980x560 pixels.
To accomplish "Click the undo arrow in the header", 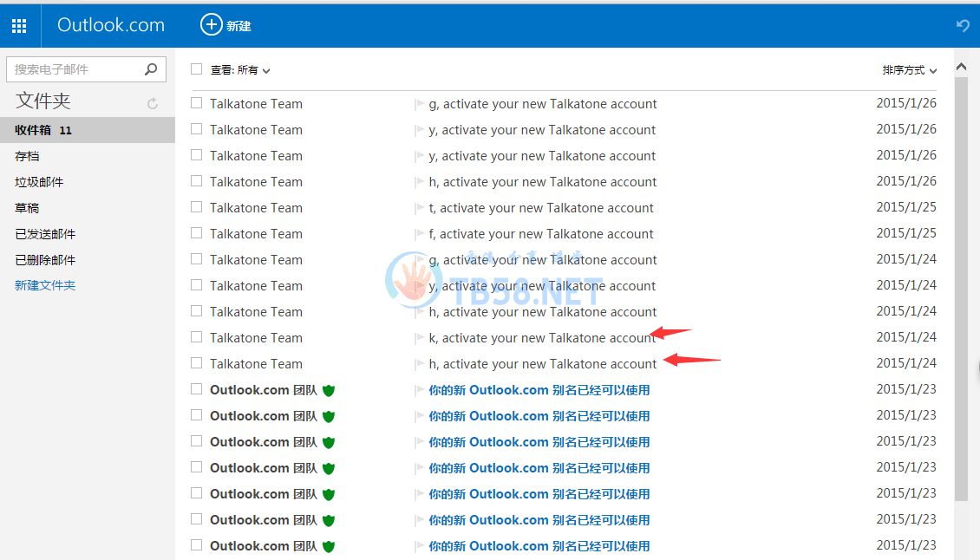I will [963, 26].
